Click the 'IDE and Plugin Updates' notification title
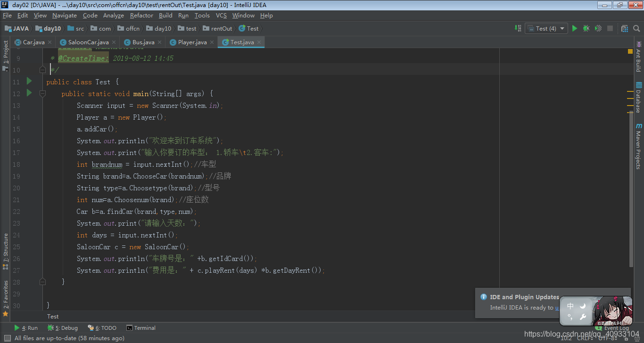 pyautogui.click(x=524, y=297)
